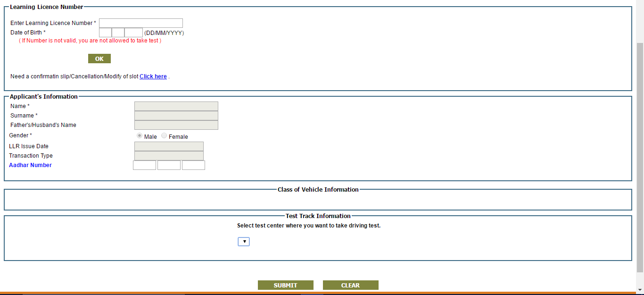Viewport: 644px width, 295px height.
Task: Select the Male gender radio button
Action: pyautogui.click(x=140, y=135)
